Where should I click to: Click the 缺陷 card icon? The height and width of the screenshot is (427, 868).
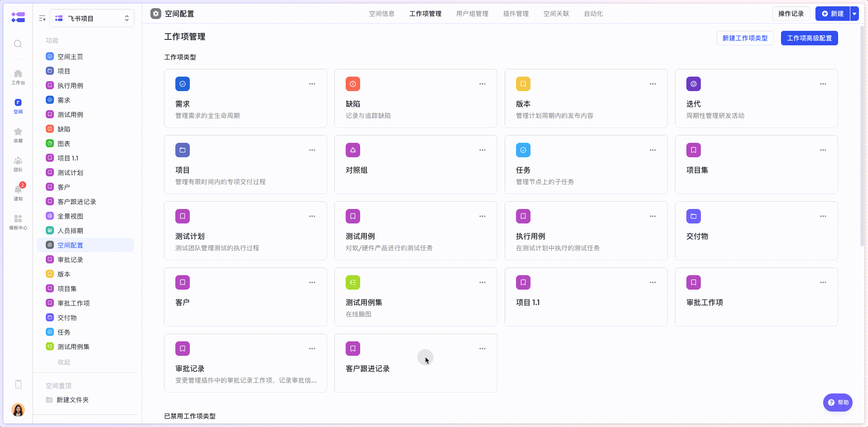coord(353,84)
